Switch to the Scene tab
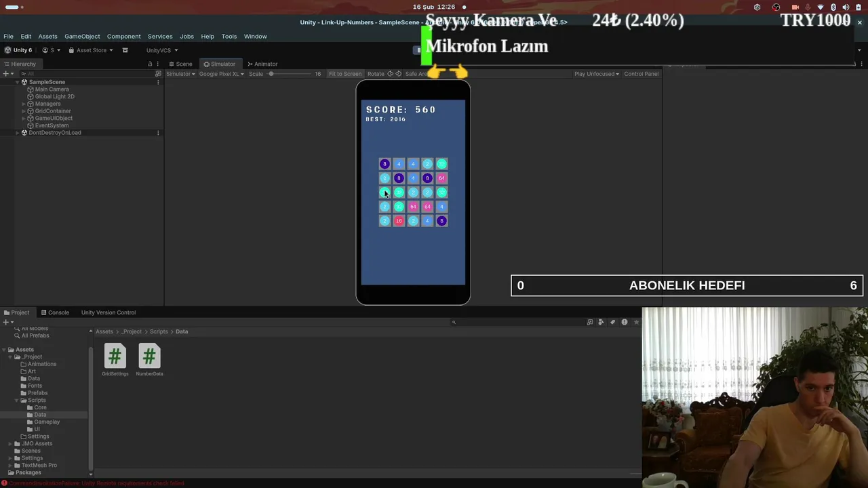Screen dimensions: 868x488 [x=180, y=64]
